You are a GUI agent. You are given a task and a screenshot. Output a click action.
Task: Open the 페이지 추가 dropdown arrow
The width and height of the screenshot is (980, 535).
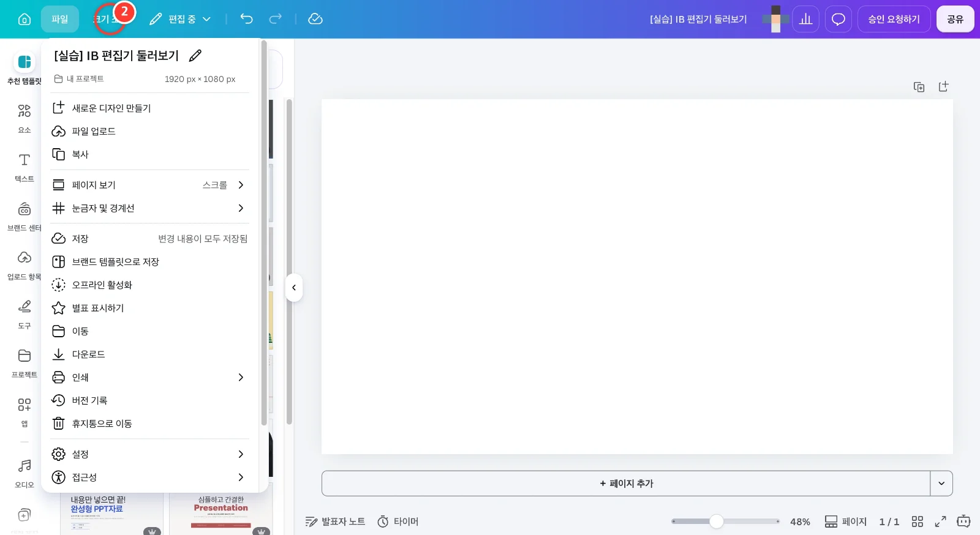pos(942,484)
